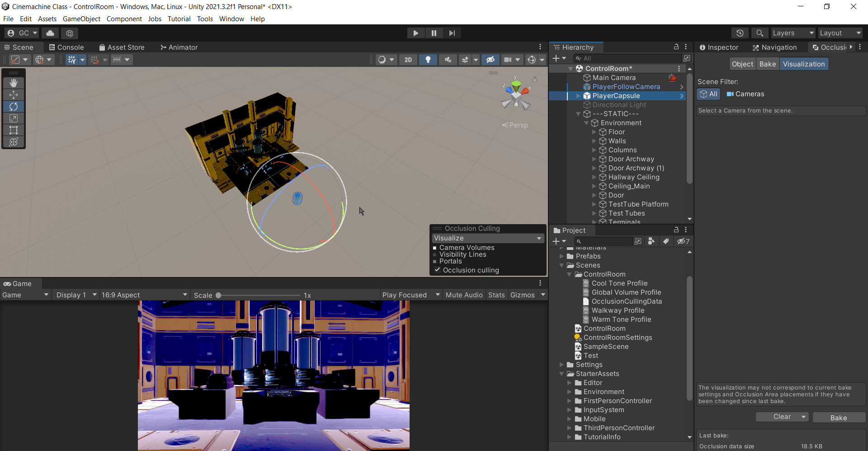Screen dimensions: 868x451
Task: Toggle scene audio mute
Action: 448,60
